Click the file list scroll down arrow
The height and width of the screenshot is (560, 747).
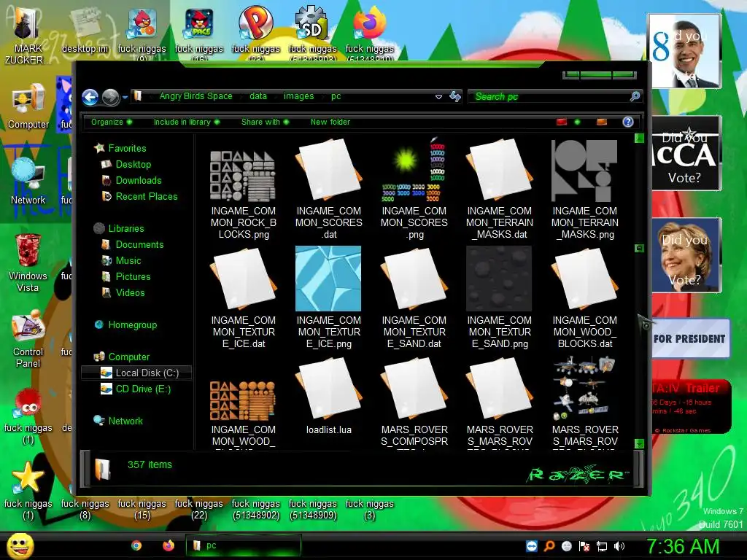click(x=639, y=444)
